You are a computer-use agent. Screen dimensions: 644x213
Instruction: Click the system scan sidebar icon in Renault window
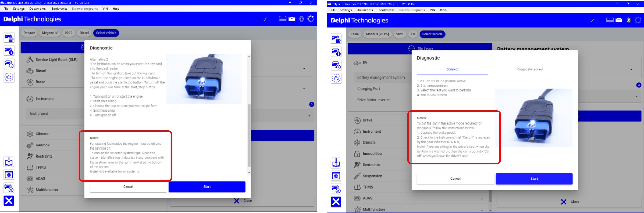9,77
